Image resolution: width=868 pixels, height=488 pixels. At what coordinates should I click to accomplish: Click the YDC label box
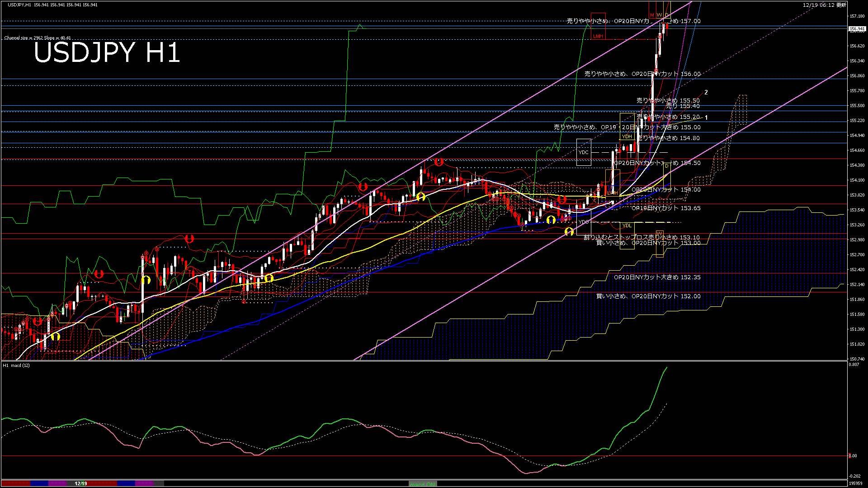[584, 152]
